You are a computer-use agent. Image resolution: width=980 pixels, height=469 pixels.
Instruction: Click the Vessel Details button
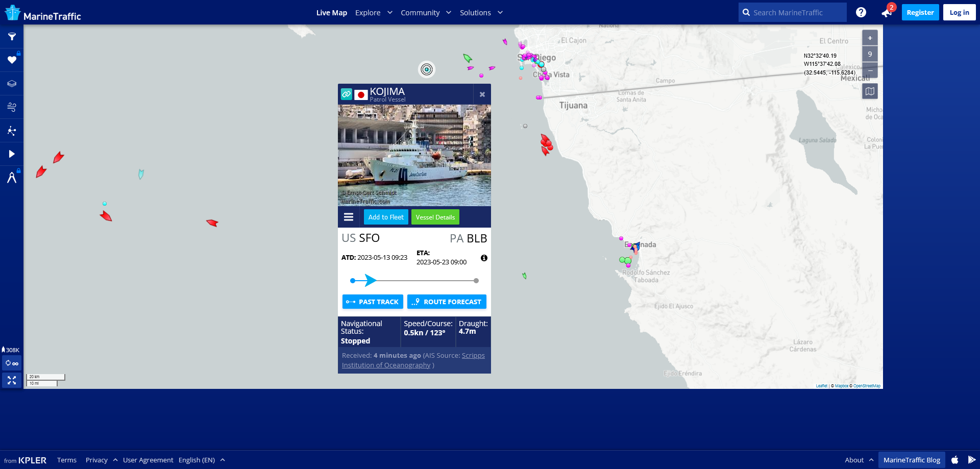pyautogui.click(x=435, y=217)
